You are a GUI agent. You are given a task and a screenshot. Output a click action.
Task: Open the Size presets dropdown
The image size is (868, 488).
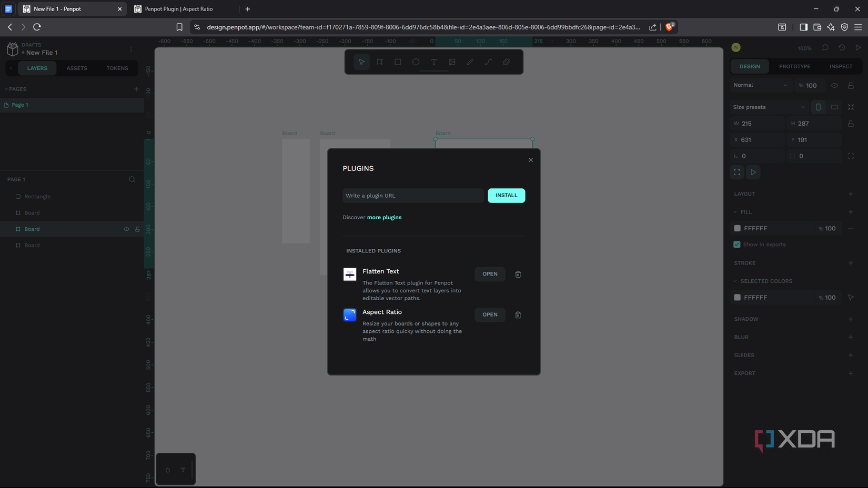coord(768,107)
